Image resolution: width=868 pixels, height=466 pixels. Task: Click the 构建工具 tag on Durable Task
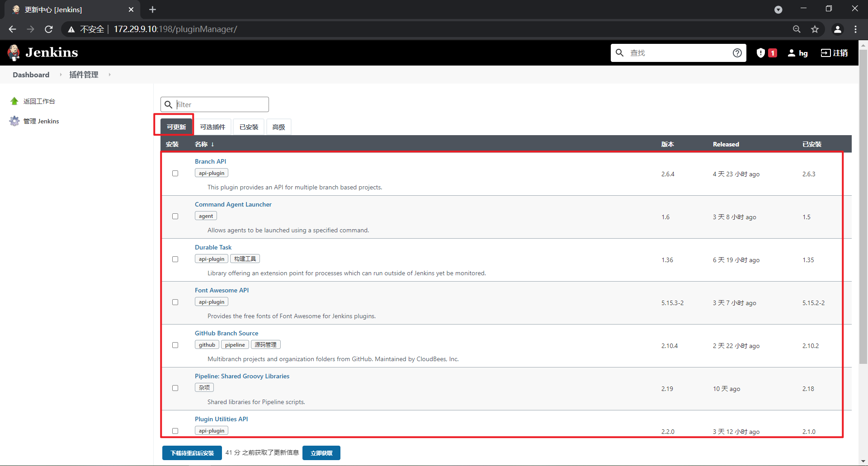click(245, 259)
